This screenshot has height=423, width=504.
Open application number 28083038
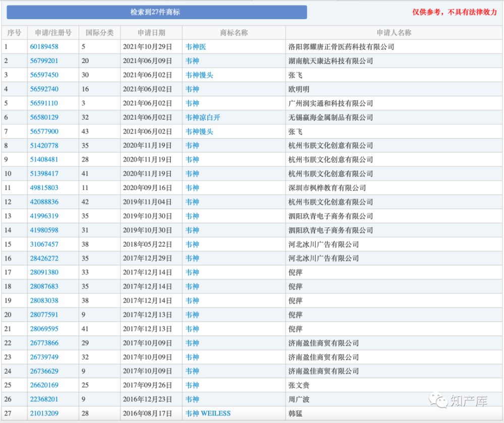44,301
